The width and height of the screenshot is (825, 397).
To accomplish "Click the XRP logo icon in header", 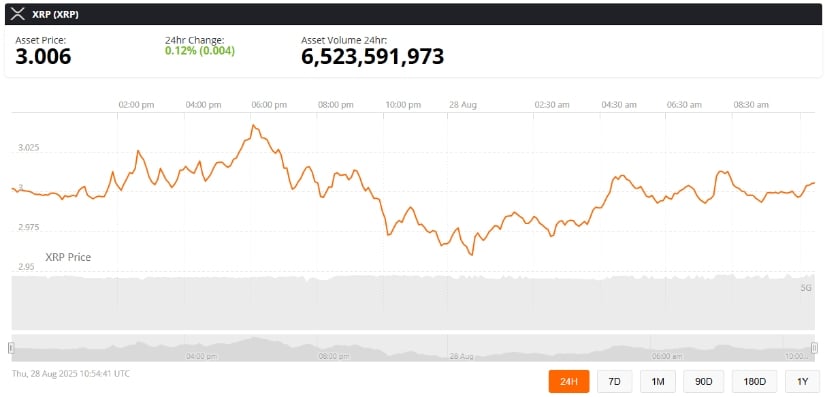I will point(18,15).
